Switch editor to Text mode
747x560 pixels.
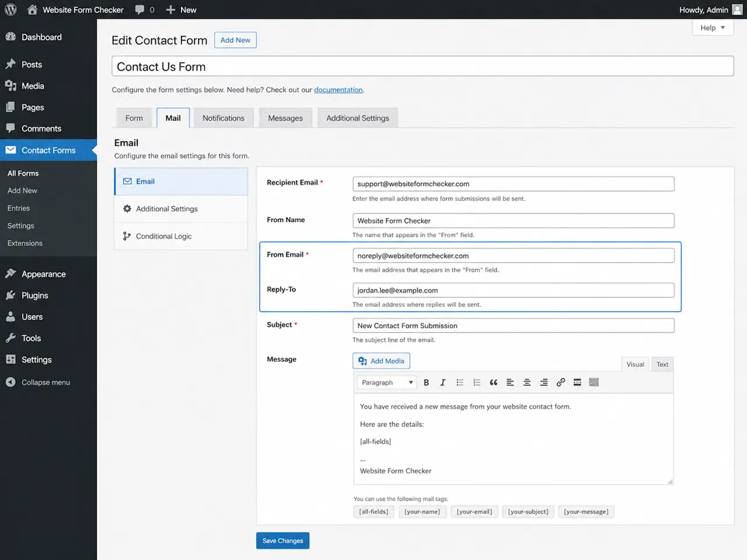tap(662, 364)
